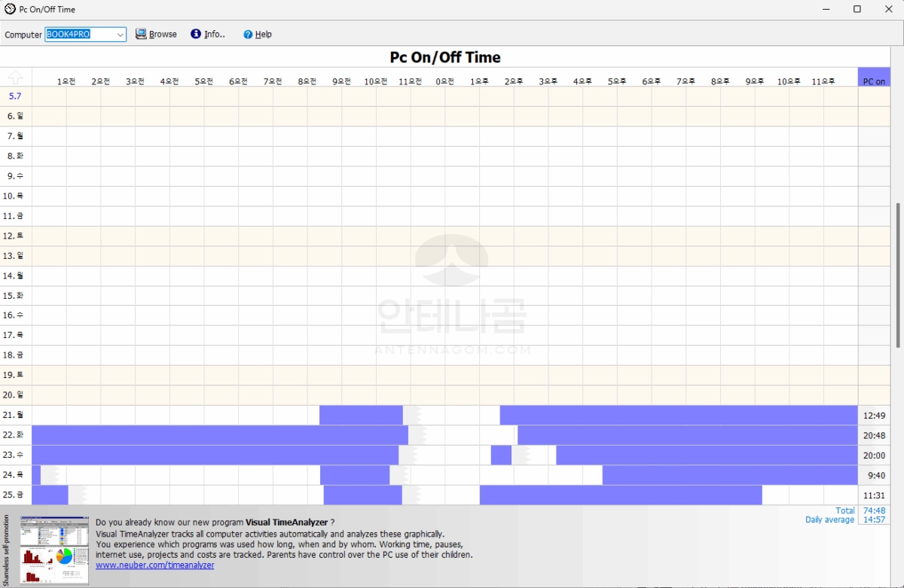
Task: Open the Help menu item
Action: click(x=258, y=35)
